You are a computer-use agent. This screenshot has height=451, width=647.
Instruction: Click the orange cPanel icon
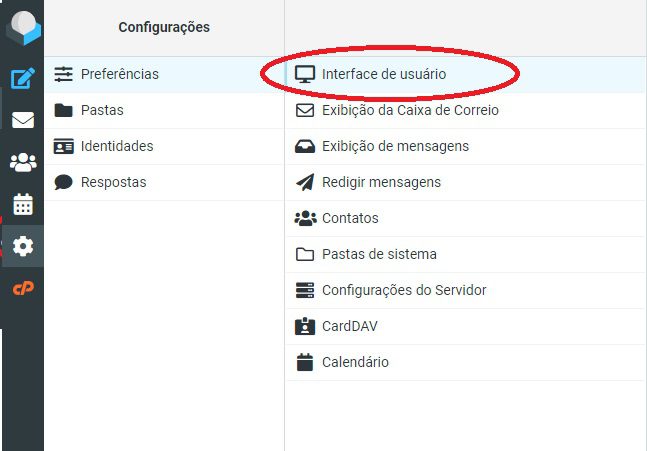(23, 288)
